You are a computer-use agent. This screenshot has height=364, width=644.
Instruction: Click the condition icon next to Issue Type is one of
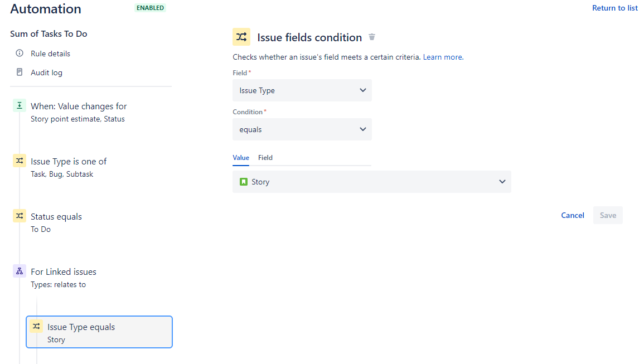(x=20, y=161)
